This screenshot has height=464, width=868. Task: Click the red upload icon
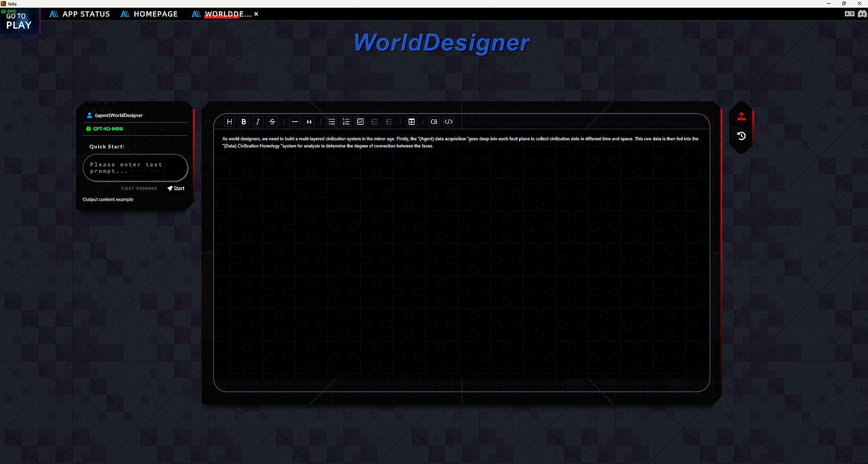(x=741, y=117)
